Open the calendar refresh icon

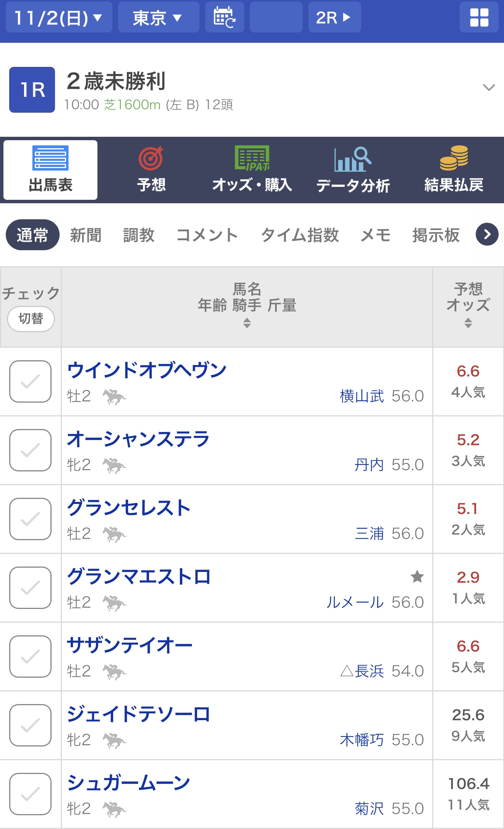pos(224,17)
